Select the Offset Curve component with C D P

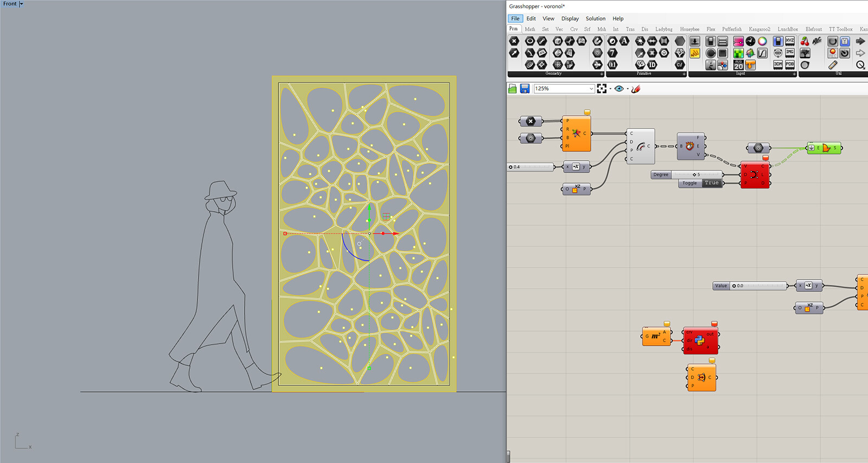641,146
